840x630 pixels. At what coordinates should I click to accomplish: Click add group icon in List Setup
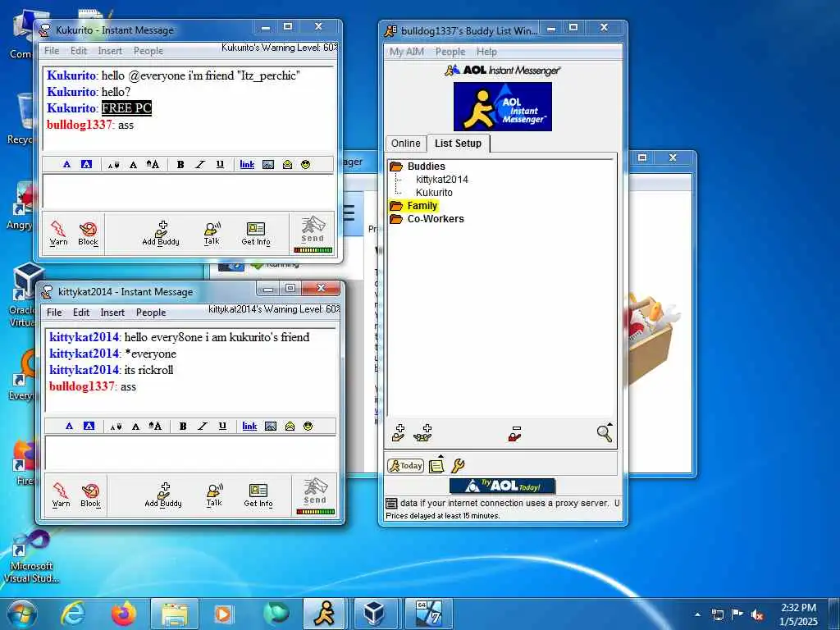423,433
